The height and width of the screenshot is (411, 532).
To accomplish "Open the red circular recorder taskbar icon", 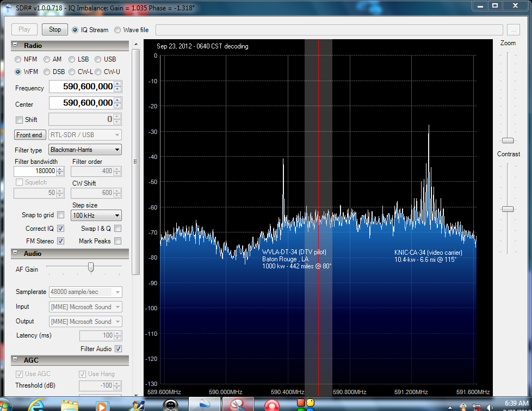I will point(272,405).
